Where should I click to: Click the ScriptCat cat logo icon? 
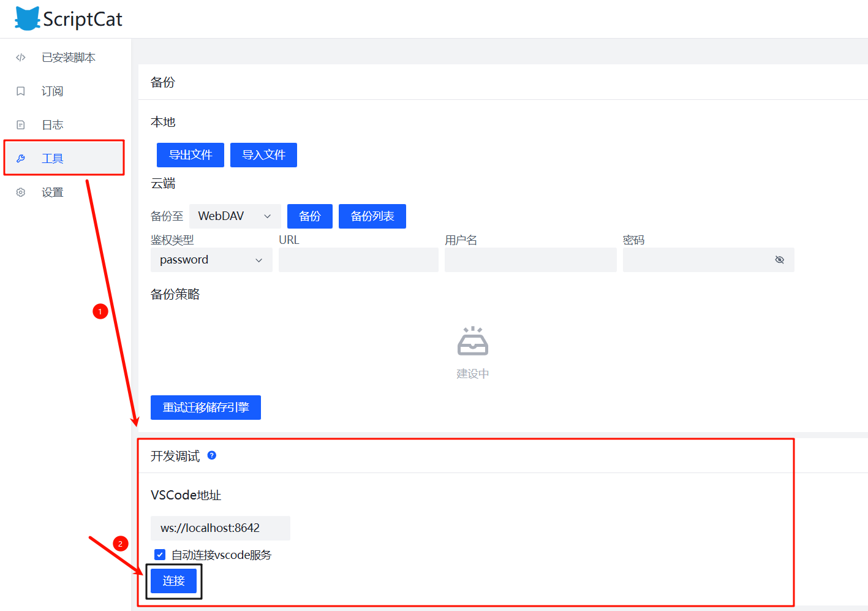coord(27,18)
